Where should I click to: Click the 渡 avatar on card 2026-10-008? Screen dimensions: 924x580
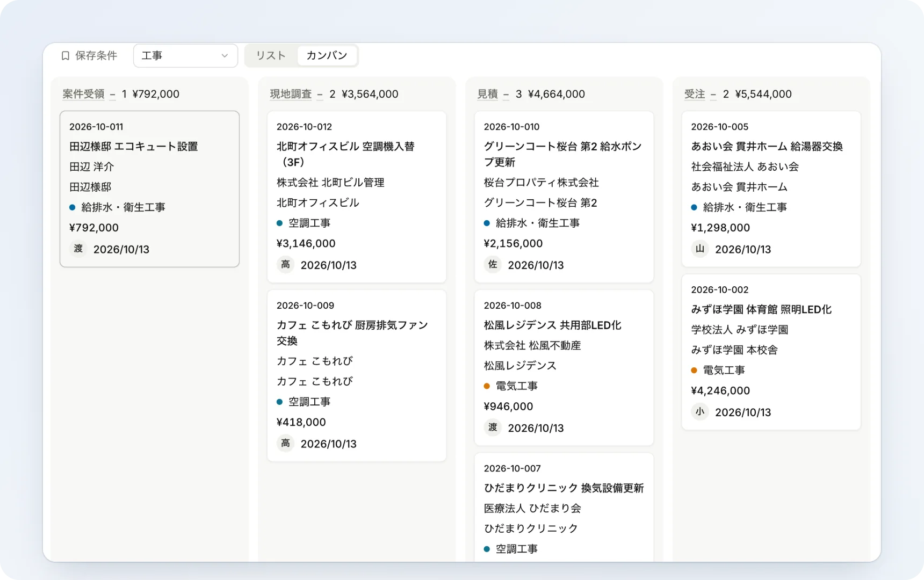point(493,427)
